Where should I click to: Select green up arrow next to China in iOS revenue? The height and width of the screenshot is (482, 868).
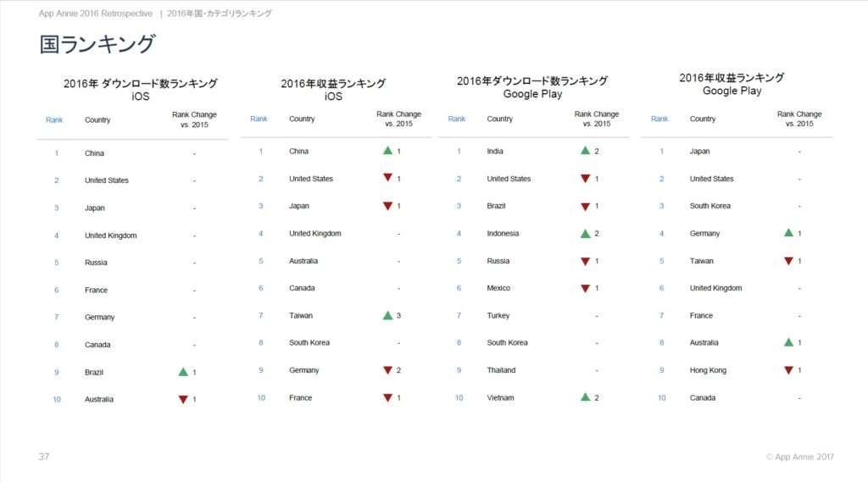[x=387, y=151]
